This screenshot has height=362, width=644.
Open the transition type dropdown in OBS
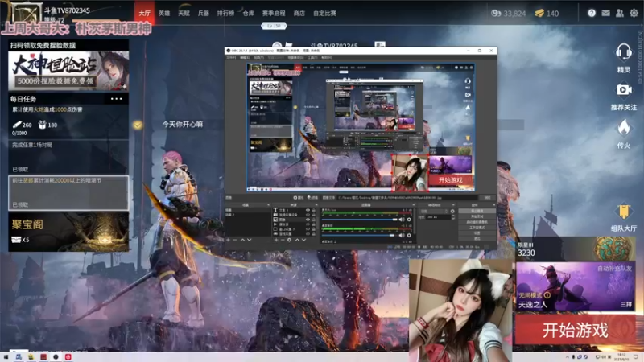(x=434, y=211)
